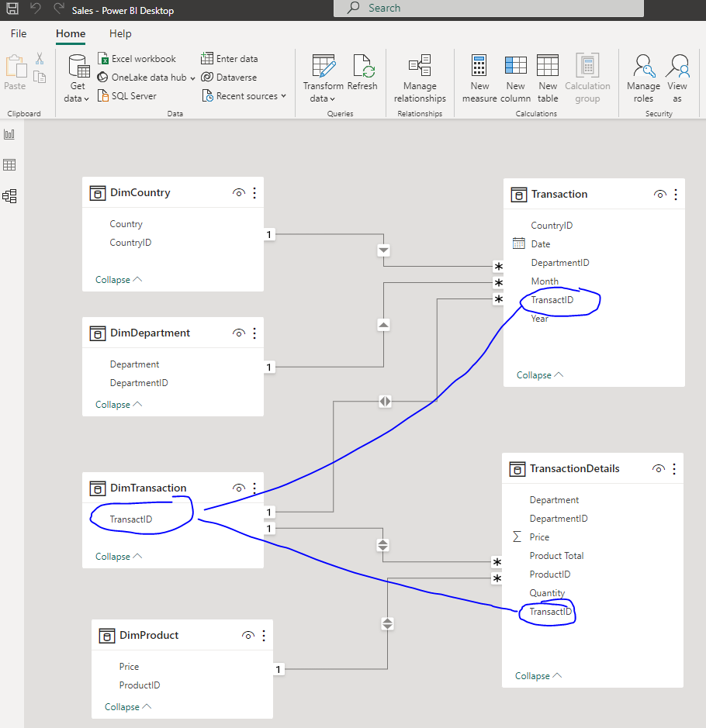The image size is (706, 728).
Task: Collapse the TransactionDetails table card
Action: [x=538, y=675]
